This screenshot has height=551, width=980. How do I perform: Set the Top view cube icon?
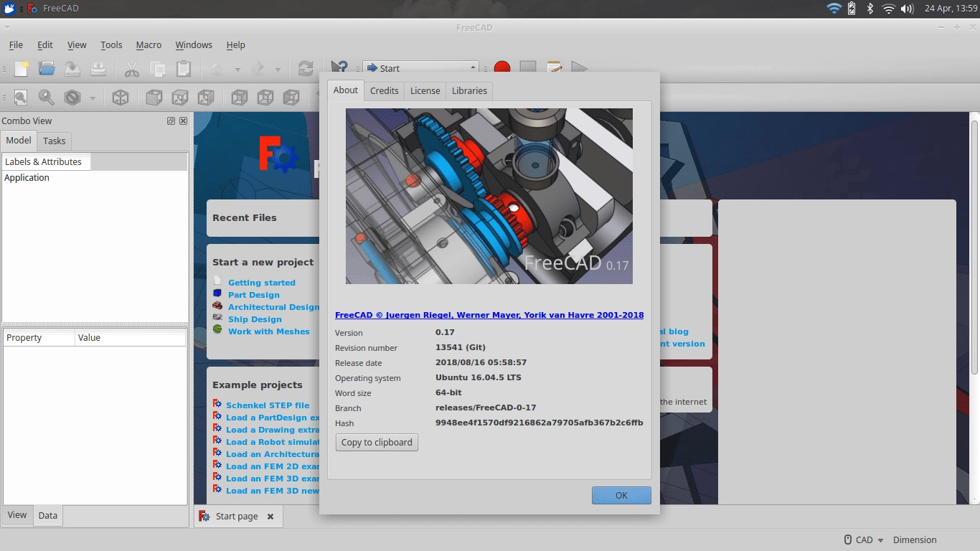point(180,98)
